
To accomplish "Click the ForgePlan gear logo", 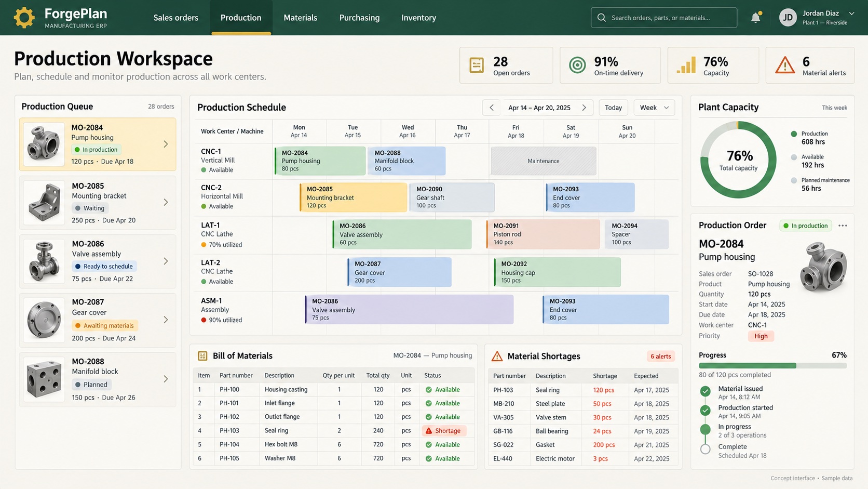I will 24,18.
